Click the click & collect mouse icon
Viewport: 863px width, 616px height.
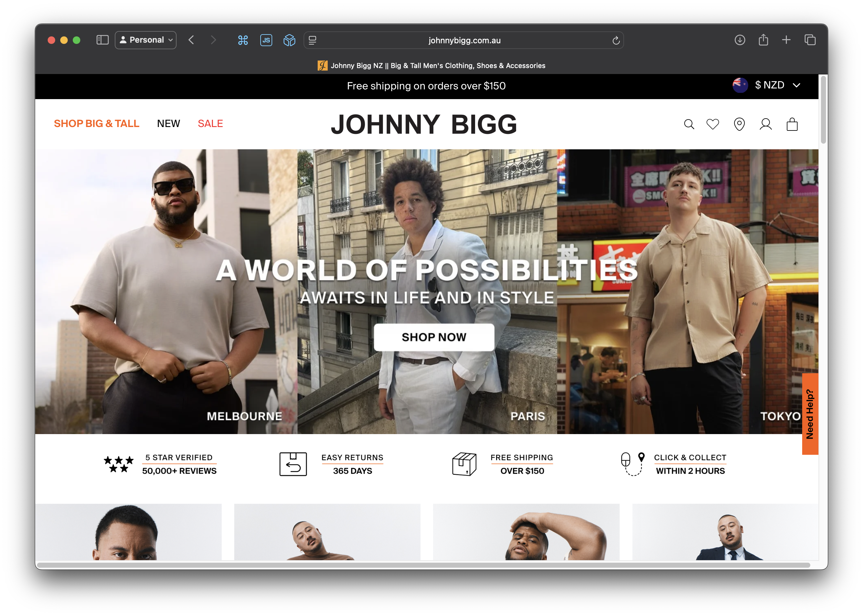633,464
